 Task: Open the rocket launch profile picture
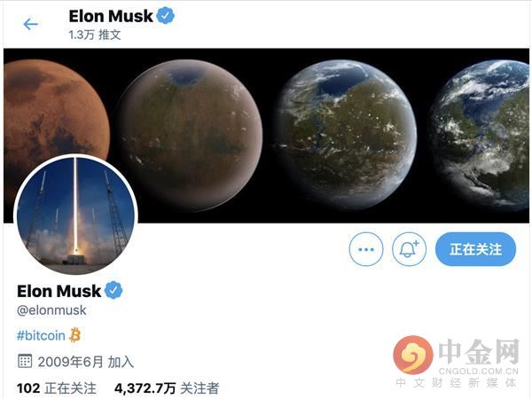75,215
